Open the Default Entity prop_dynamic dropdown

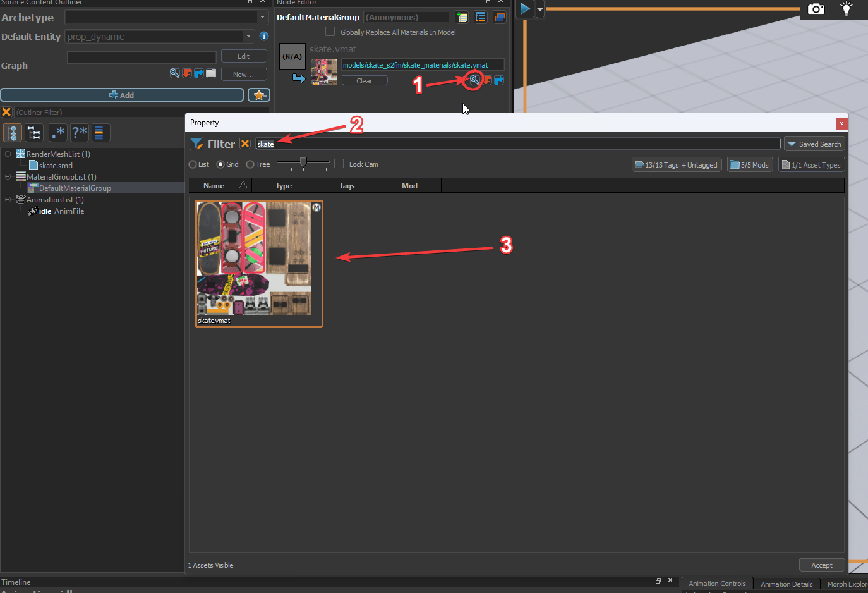(160, 37)
